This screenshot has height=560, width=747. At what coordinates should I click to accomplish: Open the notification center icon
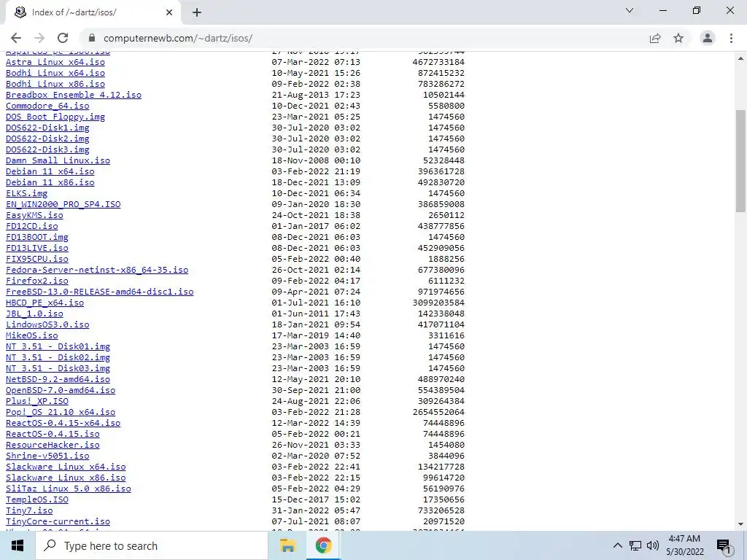pos(724,546)
